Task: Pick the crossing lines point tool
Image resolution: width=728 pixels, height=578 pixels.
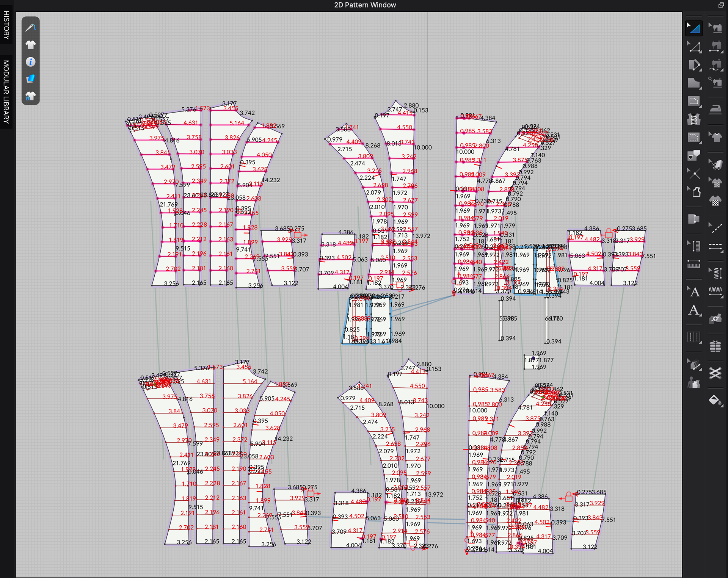Action: tap(694, 174)
